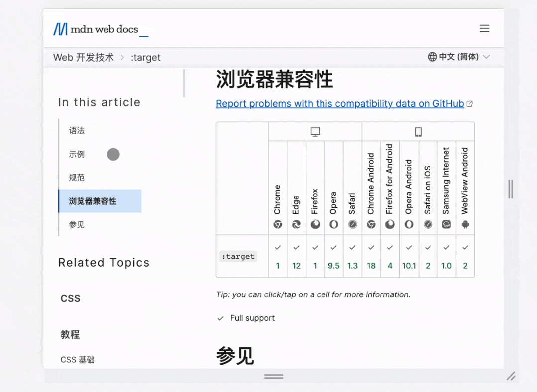Click the mobile device icon header
This screenshot has width=537, height=392.
[418, 130]
